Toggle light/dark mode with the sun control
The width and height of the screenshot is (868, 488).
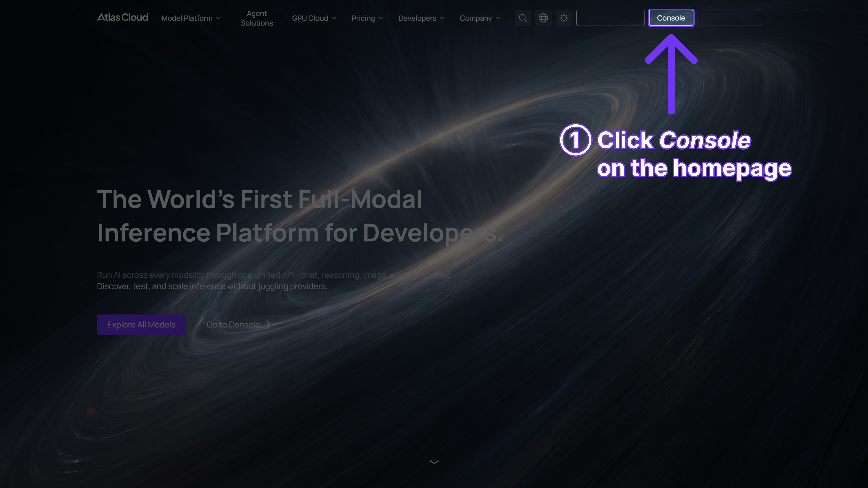coord(564,18)
